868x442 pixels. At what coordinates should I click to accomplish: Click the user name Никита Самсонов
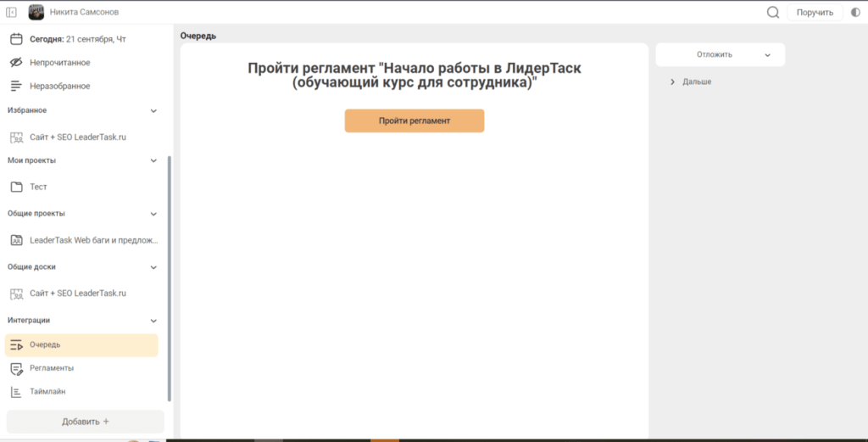(x=84, y=12)
